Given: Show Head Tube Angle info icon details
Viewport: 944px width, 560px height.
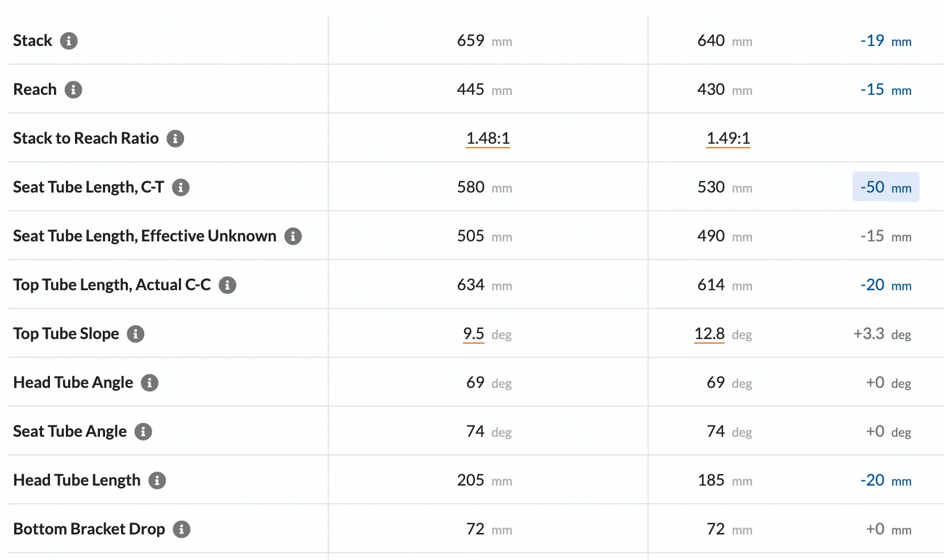Looking at the screenshot, I should [149, 383].
